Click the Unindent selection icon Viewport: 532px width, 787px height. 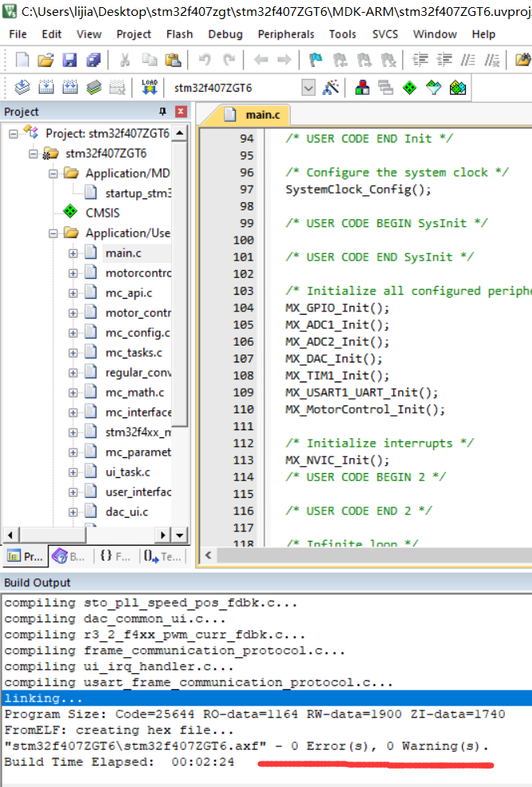pyautogui.click(x=444, y=61)
